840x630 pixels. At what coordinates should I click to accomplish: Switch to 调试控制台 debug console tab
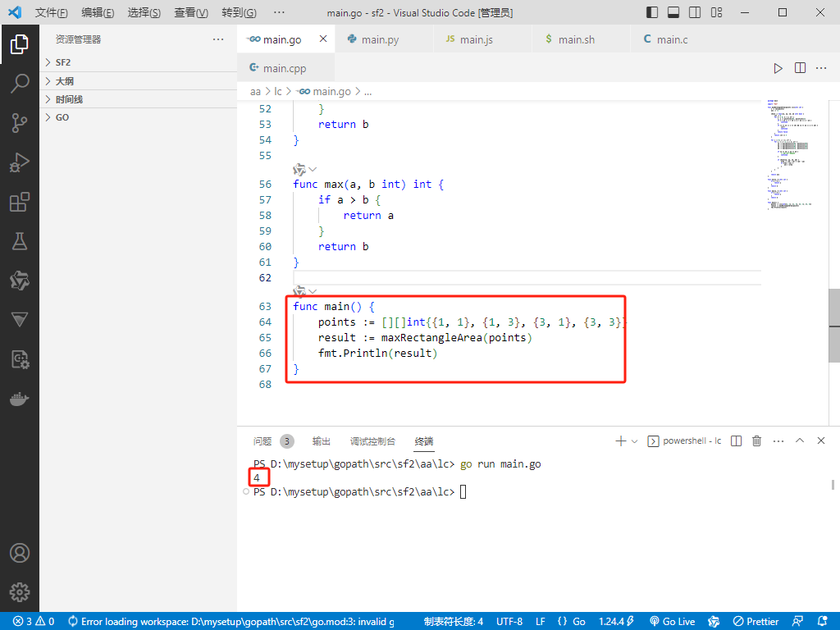pos(372,441)
